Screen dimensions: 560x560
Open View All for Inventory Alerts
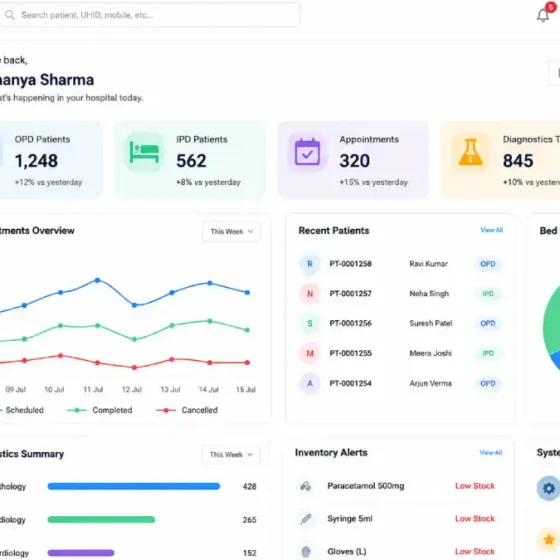[491, 452]
